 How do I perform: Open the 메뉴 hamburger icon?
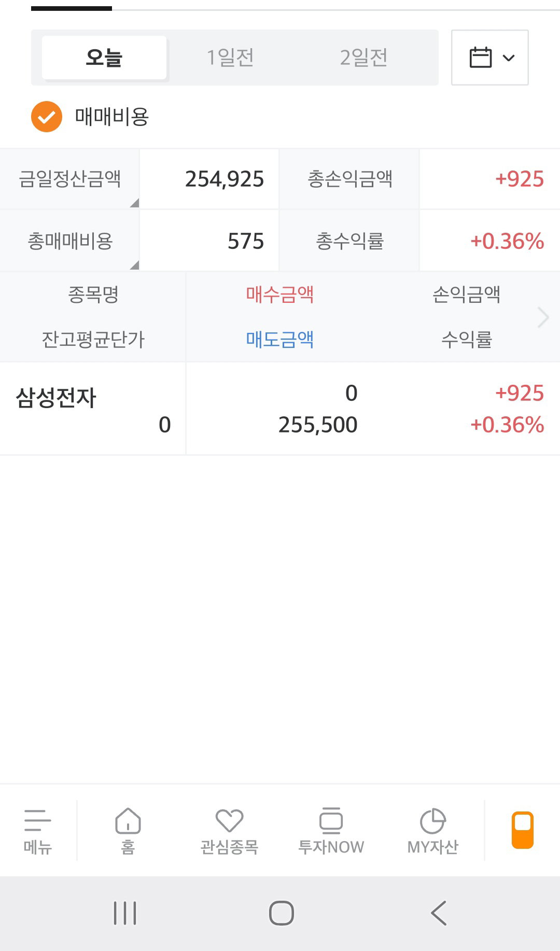pos(38,820)
